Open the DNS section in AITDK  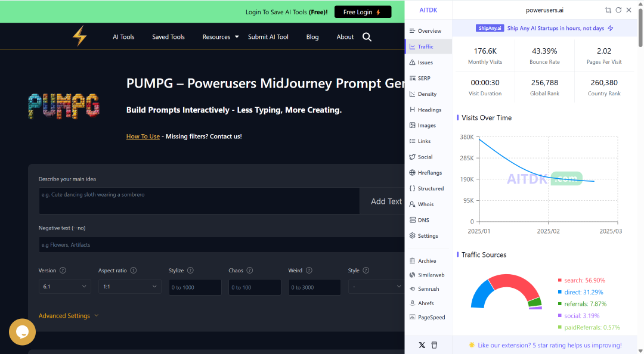(428, 220)
